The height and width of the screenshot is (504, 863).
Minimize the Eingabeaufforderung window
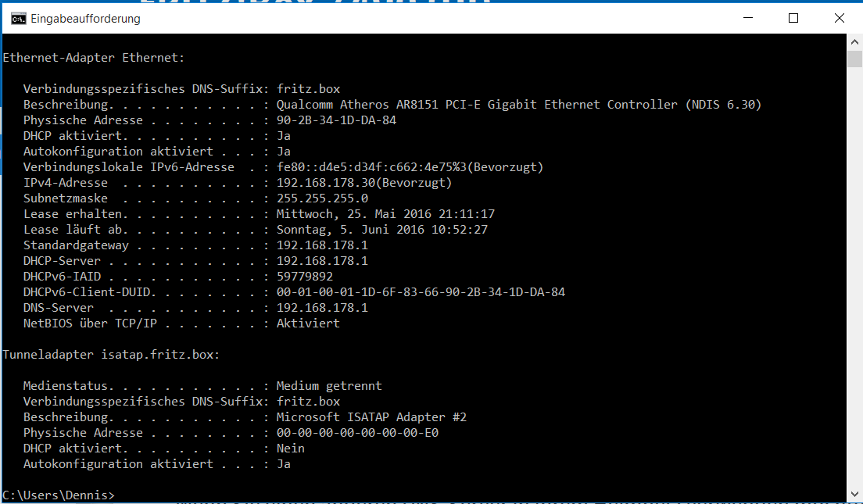pos(747,18)
